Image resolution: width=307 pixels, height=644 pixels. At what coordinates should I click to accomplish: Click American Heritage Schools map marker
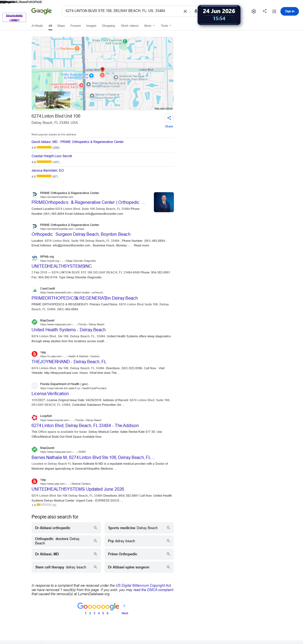pyautogui.click(x=116, y=77)
